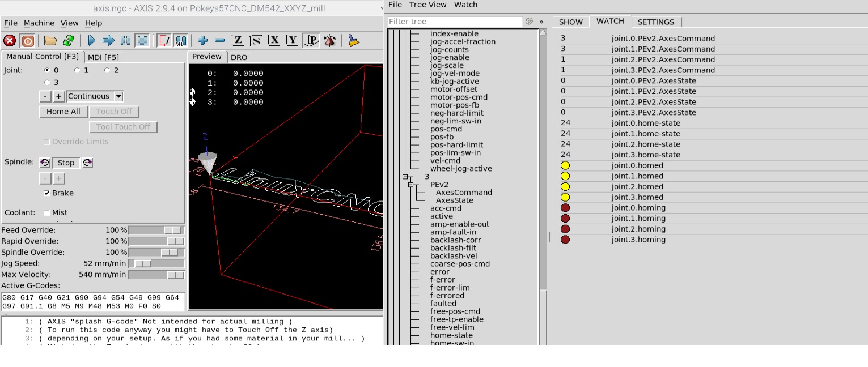Switch to perspective P view icon

click(311, 41)
